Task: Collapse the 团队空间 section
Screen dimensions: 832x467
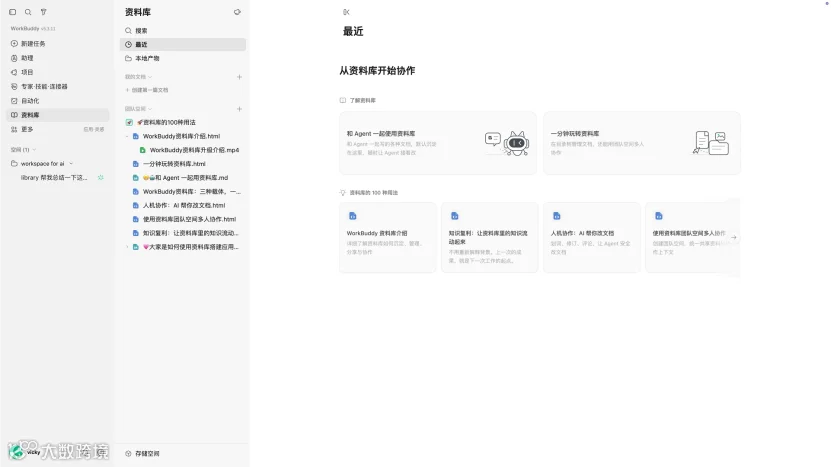Action: pos(150,109)
